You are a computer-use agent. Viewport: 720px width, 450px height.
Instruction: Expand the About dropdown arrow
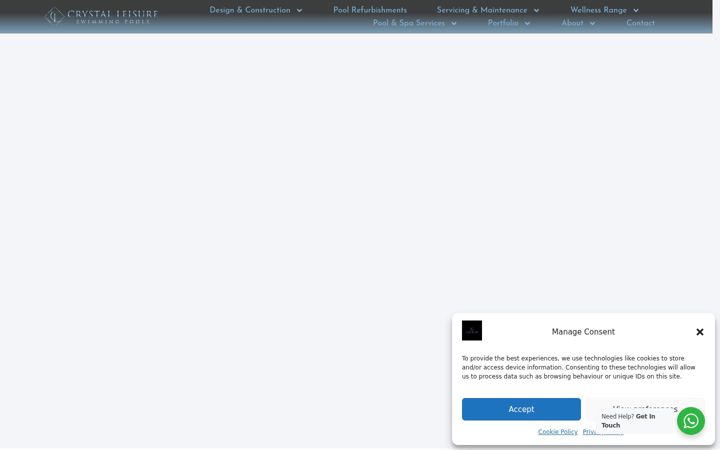coord(592,23)
